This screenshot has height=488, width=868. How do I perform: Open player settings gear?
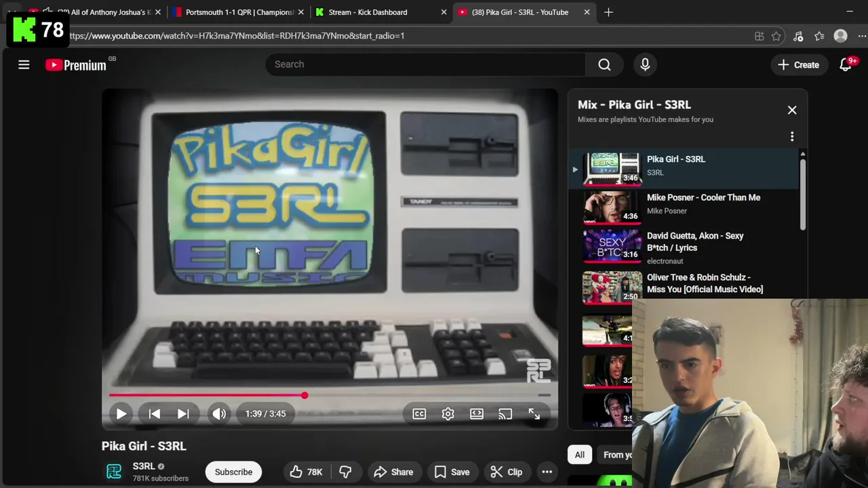pos(448,413)
